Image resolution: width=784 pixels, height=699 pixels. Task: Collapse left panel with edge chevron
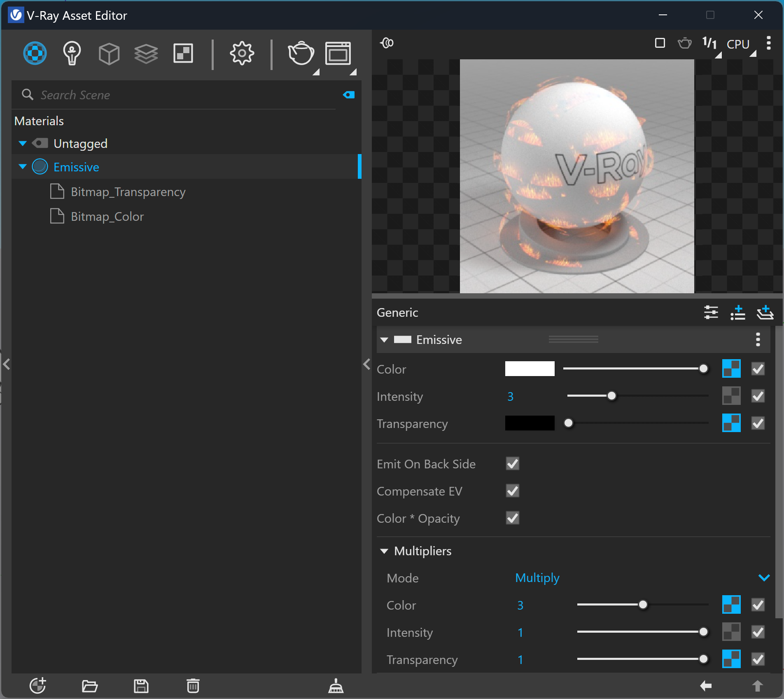pyautogui.click(x=6, y=364)
